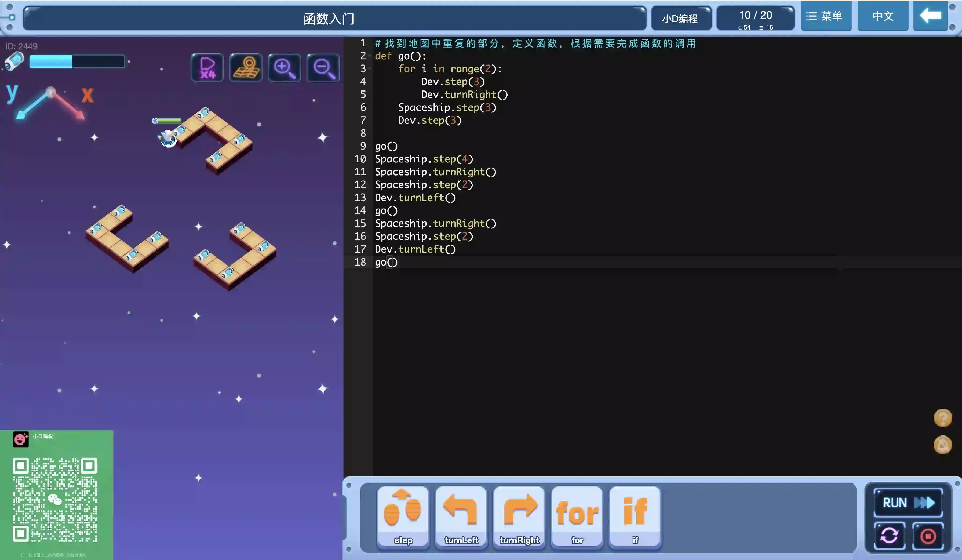This screenshot has height=560, width=962.
Task: Click the reset/refresh code icon
Action: pos(890,536)
